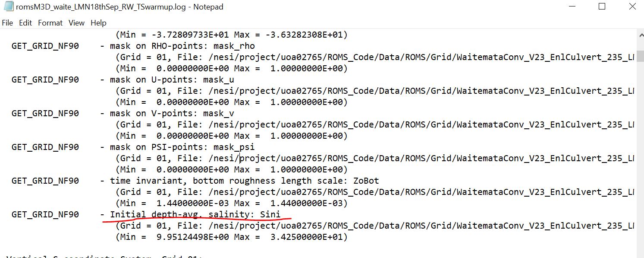The image size is (644, 258).
Task: Click the underlined word Sini
Action: (270, 214)
